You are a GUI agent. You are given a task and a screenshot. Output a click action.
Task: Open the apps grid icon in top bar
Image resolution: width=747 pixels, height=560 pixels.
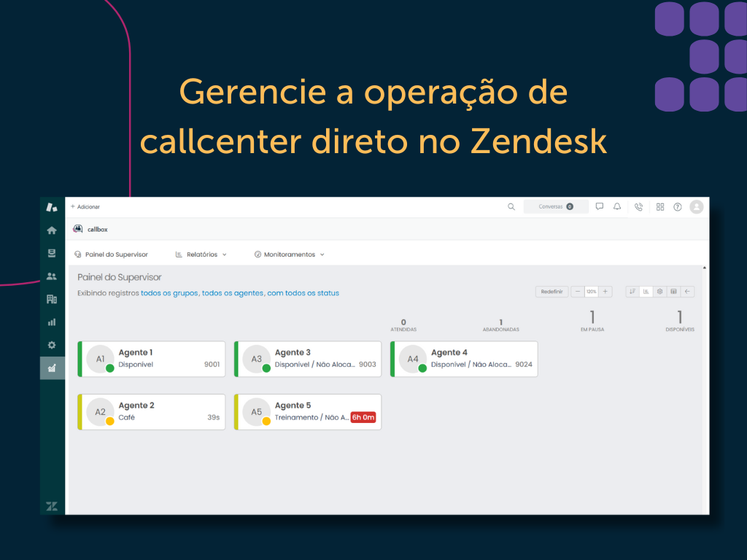[660, 206]
